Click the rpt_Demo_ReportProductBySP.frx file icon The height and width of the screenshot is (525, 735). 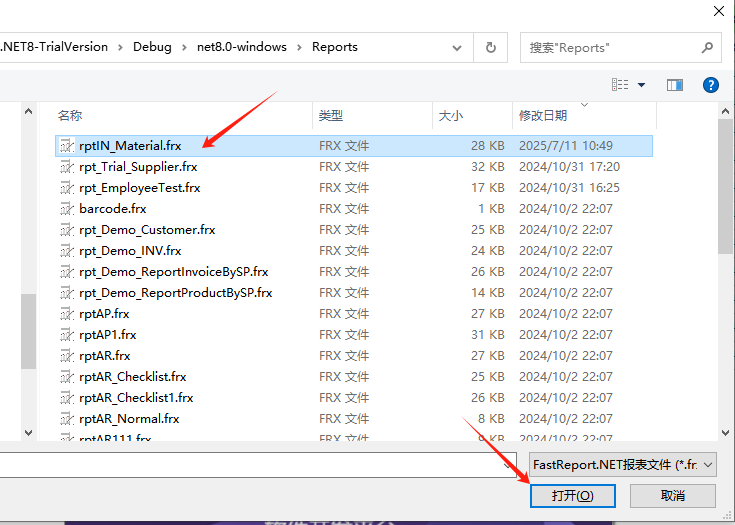pyautogui.click(x=67, y=293)
